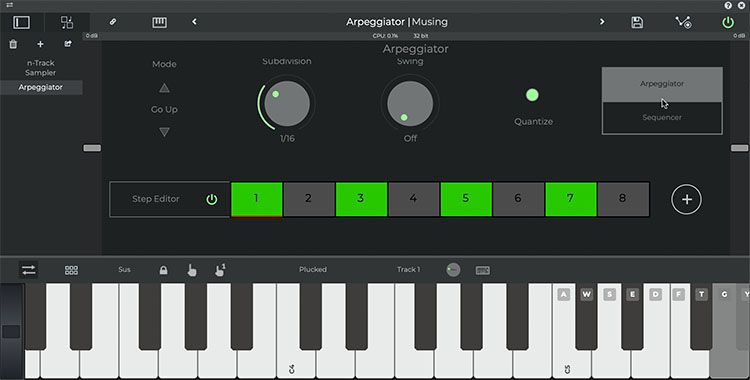Click the export share icon in sidebar
This screenshot has width=750, height=380.
pyautogui.click(x=68, y=44)
